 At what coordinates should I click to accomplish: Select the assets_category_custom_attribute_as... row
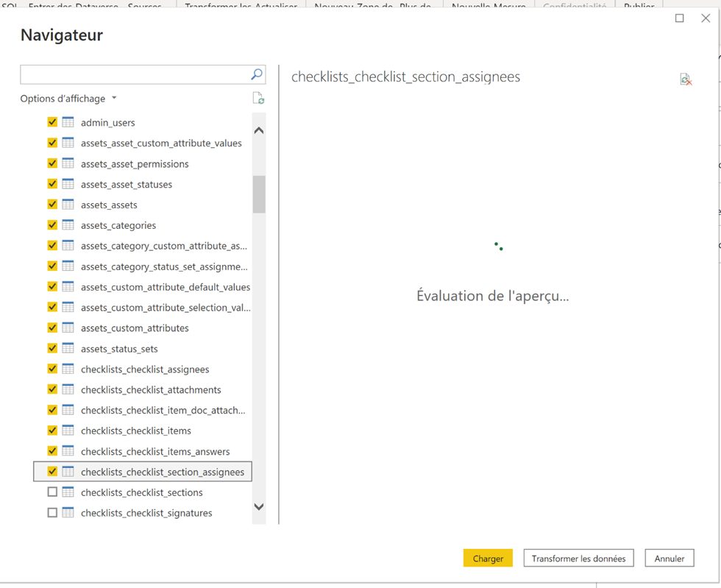tap(143, 246)
